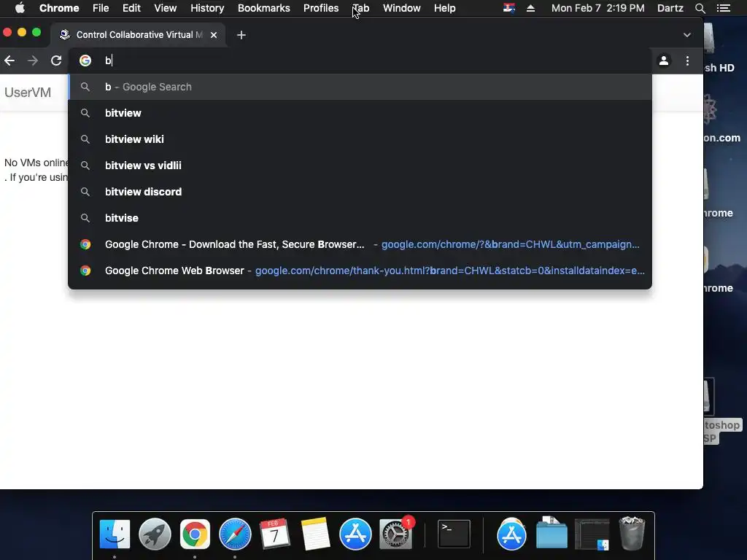Select the 'bitview vs vidlii' suggestion
The height and width of the screenshot is (560, 747).
click(x=360, y=166)
